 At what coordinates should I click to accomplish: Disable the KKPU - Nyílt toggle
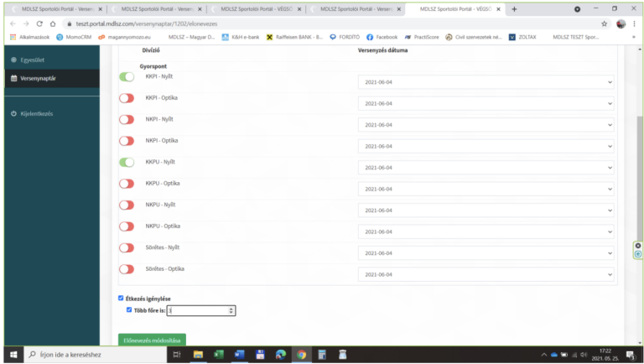127,163
